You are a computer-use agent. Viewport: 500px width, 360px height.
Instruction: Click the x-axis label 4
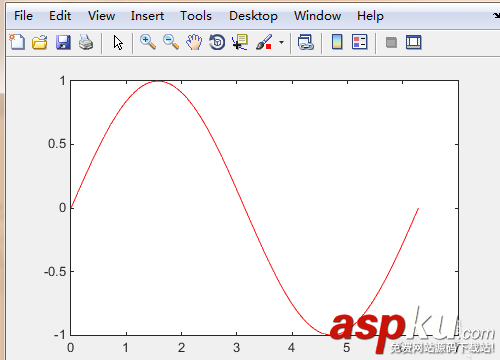(x=292, y=348)
